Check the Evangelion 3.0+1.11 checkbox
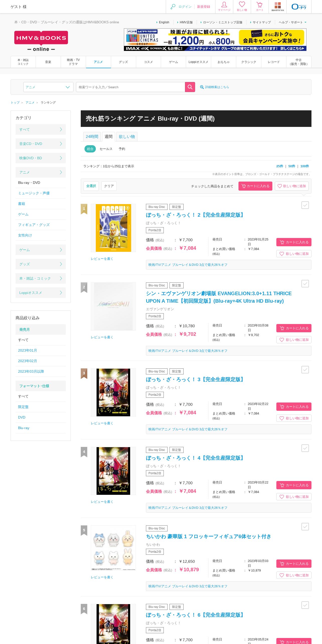This screenshot has height=644, width=322. [305, 284]
